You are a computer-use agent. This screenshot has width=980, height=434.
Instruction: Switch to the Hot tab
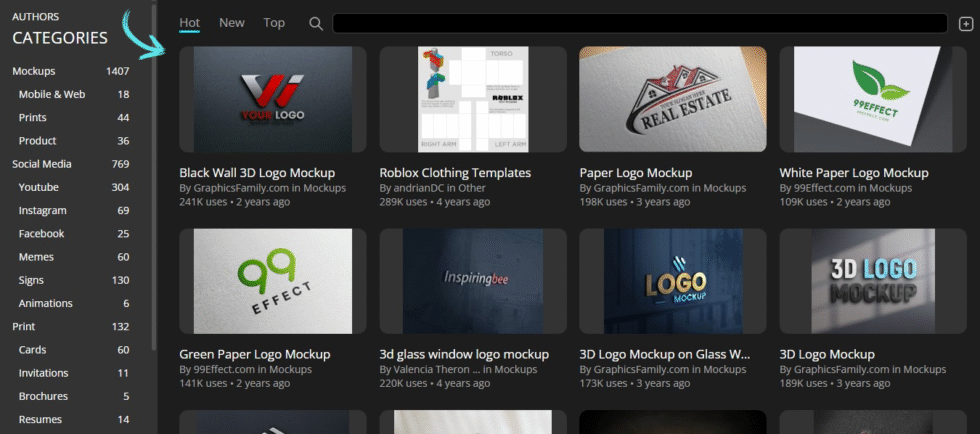pyautogui.click(x=189, y=23)
